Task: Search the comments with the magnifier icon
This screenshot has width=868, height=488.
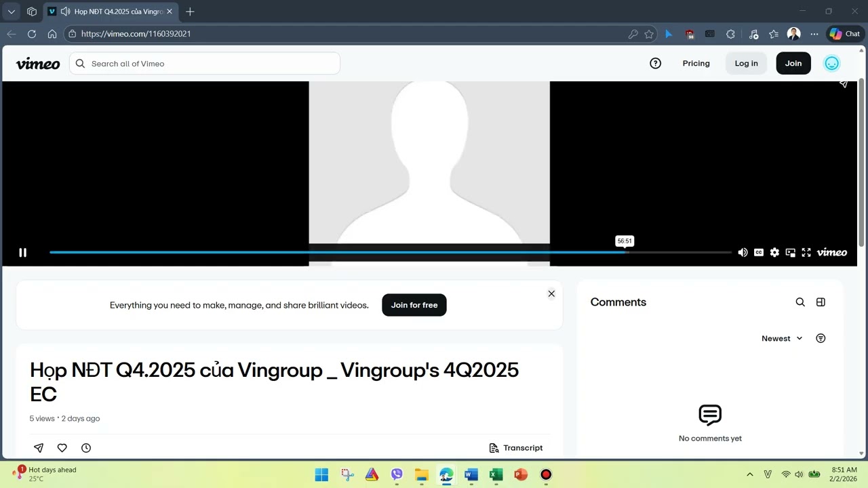Action: point(800,302)
